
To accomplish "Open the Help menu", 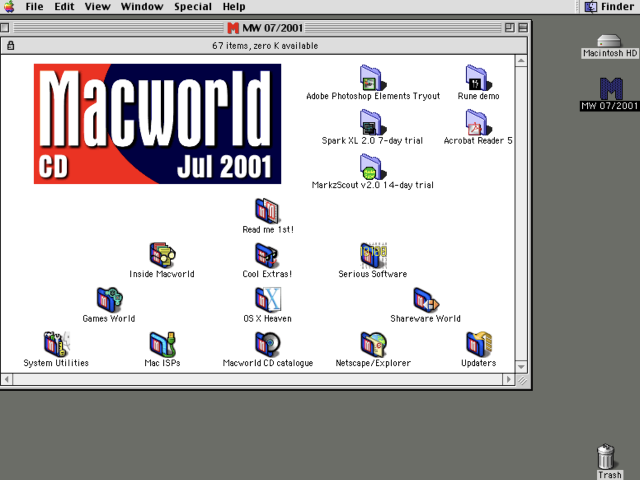I will click(x=234, y=7).
